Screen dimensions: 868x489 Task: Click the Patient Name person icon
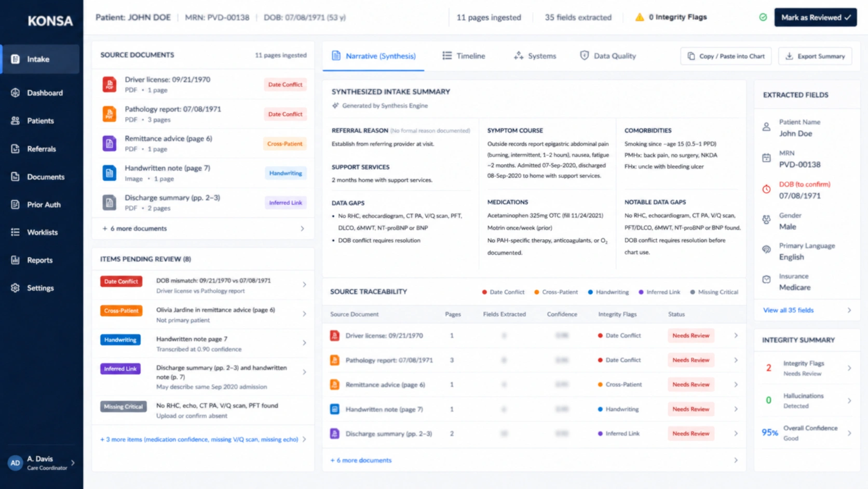(766, 127)
